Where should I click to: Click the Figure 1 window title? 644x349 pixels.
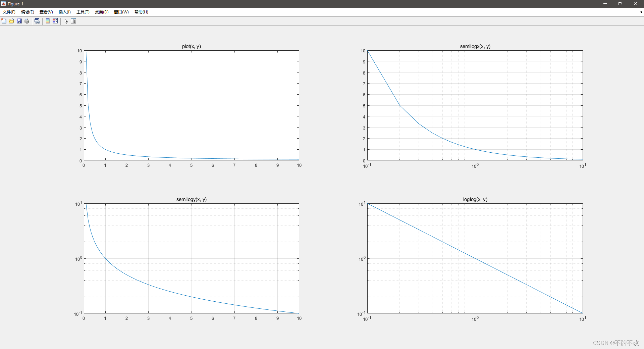click(x=15, y=4)
